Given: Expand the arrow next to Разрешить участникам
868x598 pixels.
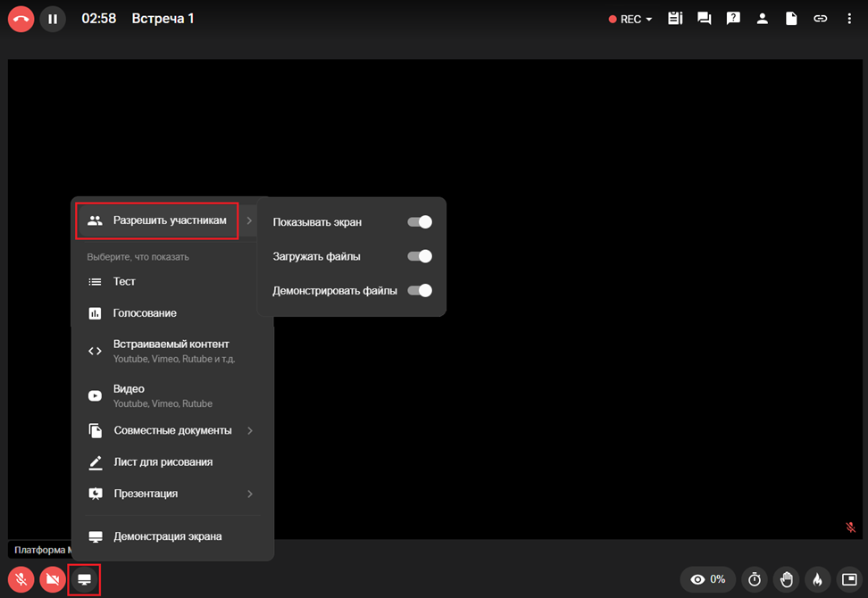Looking at the screenshot, I should tap(249, 220).
